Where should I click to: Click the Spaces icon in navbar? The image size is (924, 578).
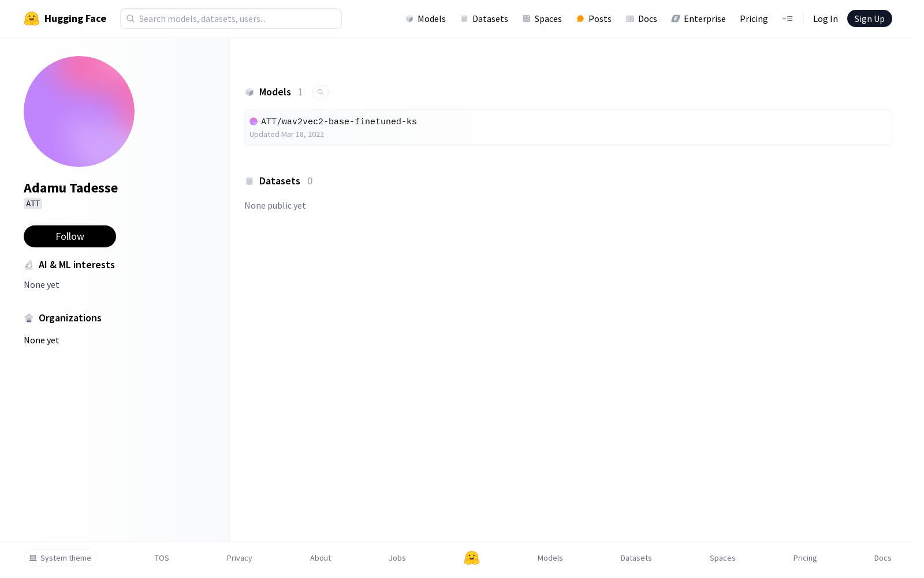click(527, 19)
